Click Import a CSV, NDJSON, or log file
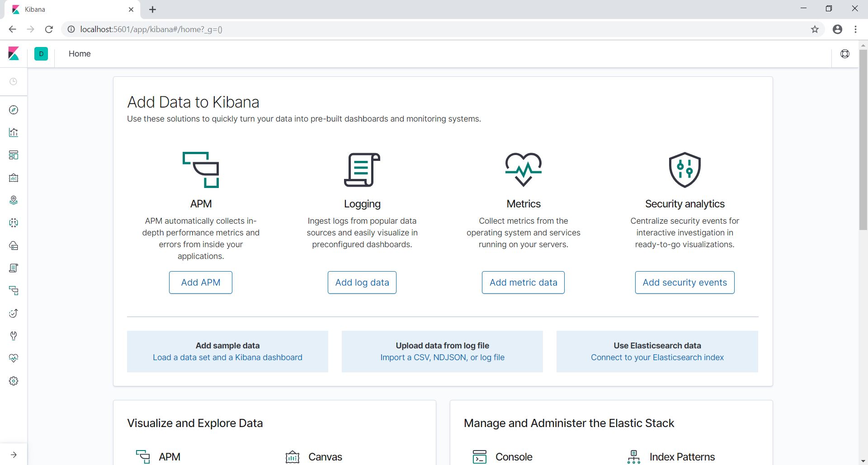The width and height of the screenshot is (868, 465). (x=442, y=357)
